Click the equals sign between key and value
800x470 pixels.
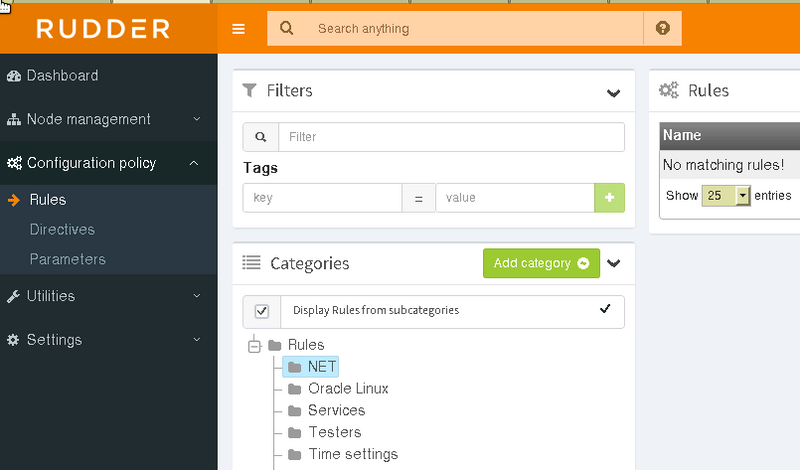coord(418,198)
